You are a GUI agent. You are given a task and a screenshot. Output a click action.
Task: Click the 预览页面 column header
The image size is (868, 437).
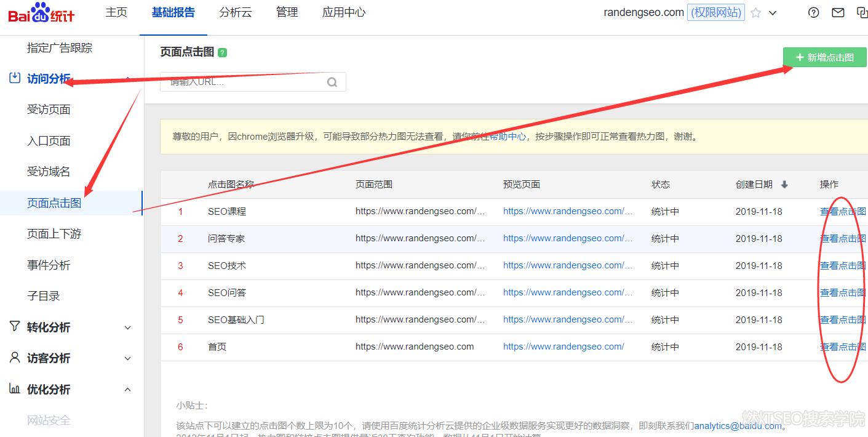[x=522, y=185]
